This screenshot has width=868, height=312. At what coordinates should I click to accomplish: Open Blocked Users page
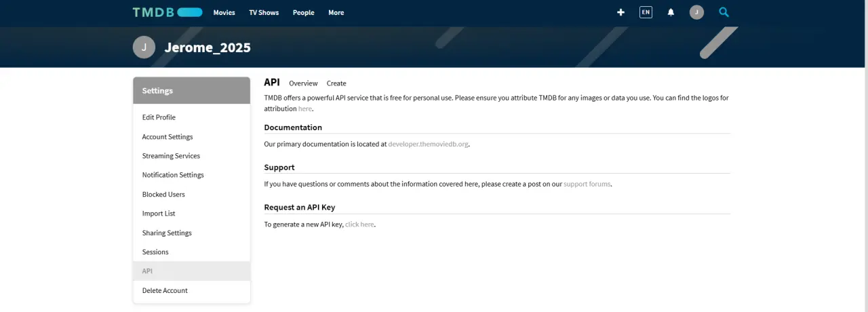192,194
